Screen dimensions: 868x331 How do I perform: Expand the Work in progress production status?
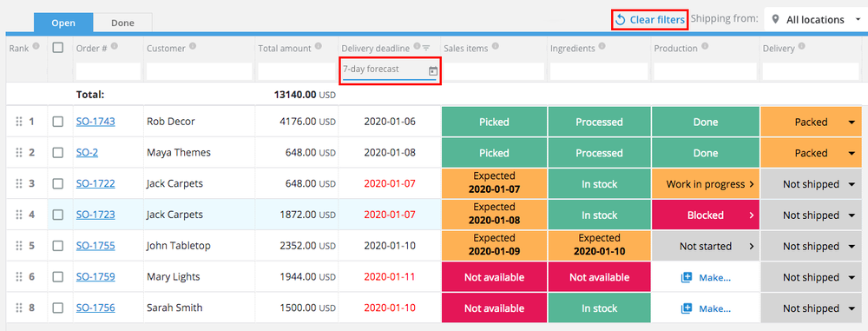tap(751, 184)
